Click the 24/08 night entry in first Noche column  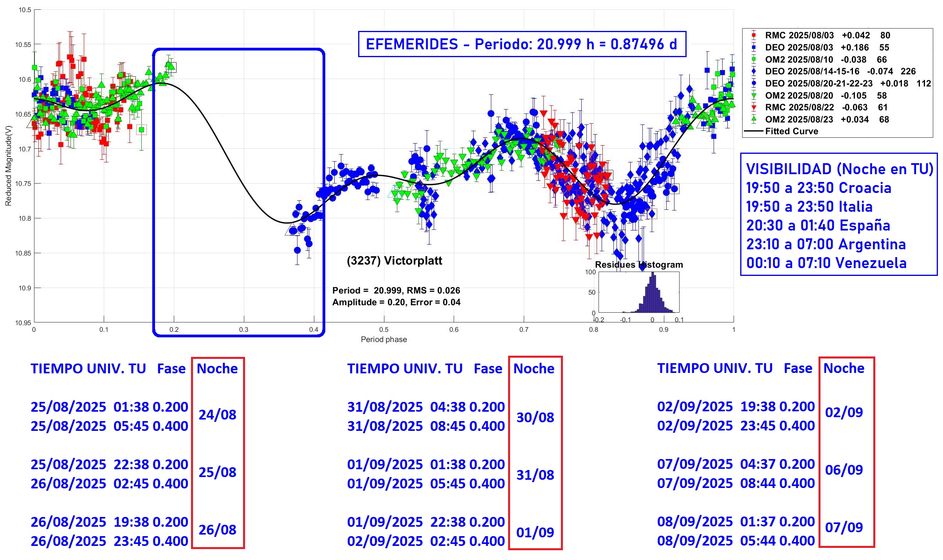point(217,415)
